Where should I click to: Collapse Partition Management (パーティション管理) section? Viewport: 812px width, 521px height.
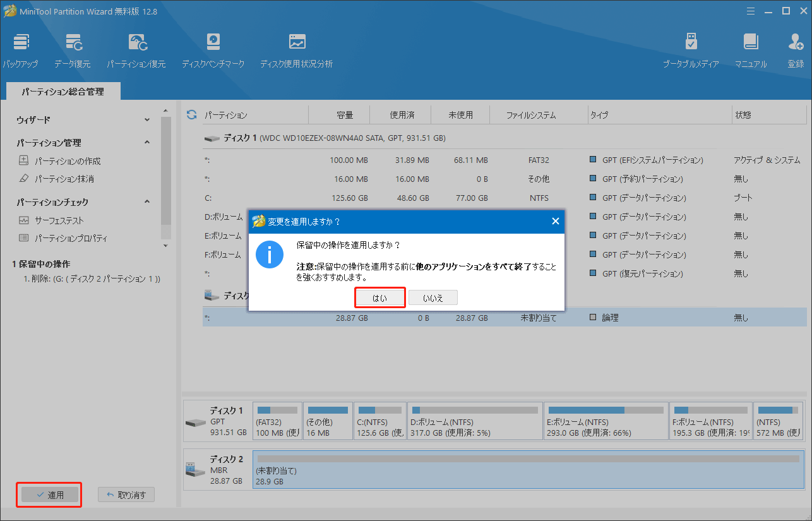tap(147, 143)
